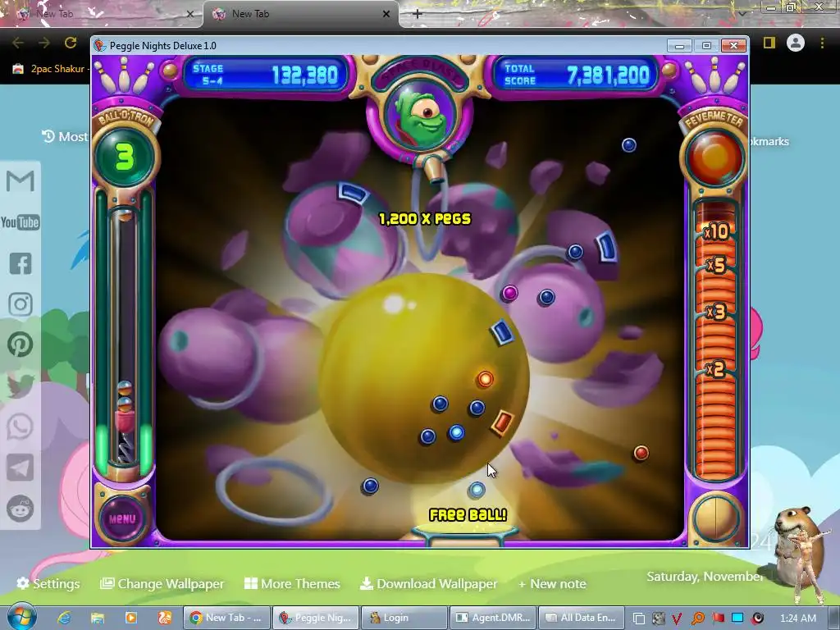Click the orange magnifier tray icon
This screenshot has height=630, width=840.
(698, 619)
